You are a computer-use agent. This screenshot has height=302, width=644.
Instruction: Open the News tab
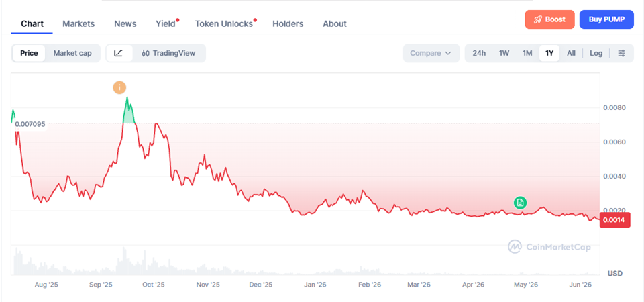coord(125,24)
